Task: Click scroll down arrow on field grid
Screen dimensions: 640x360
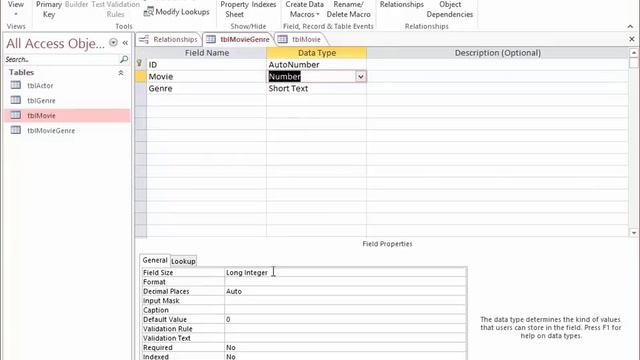Action: 633,233
